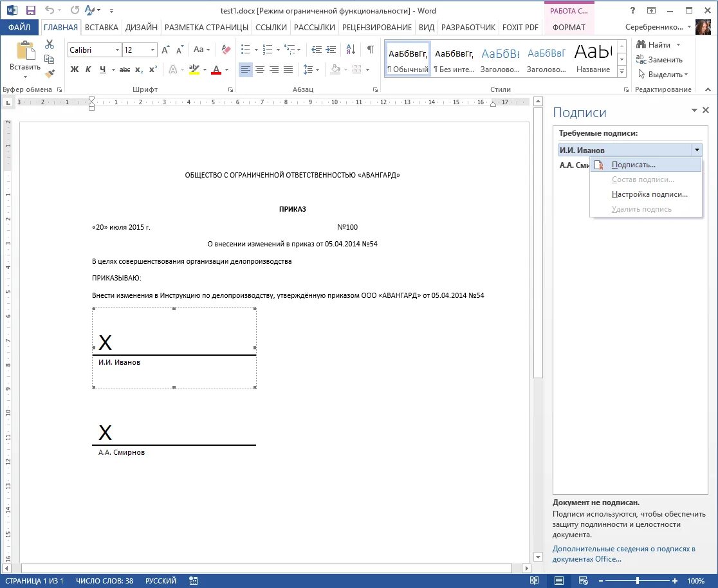Apply the Обычный style
The width and height of the screenshot is (718, 588).
pyautogui.click(x=407, y=60)
